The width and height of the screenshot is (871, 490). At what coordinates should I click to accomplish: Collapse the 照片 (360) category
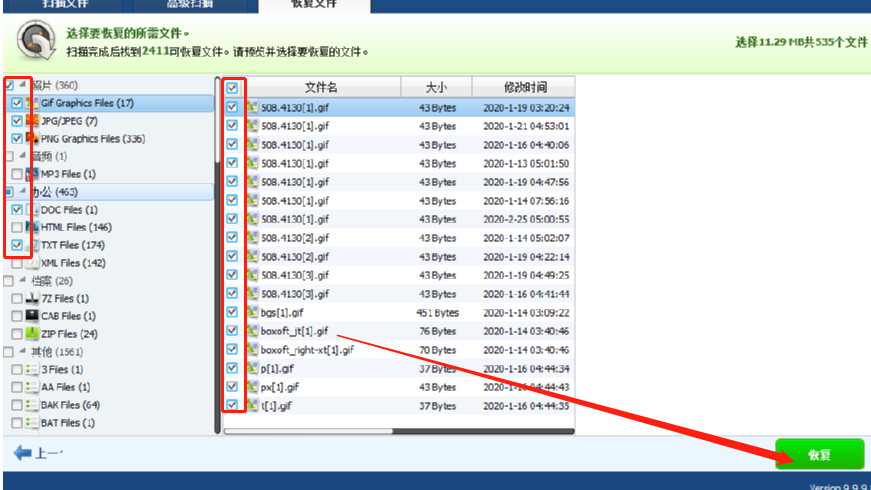[x=23, y=84]
